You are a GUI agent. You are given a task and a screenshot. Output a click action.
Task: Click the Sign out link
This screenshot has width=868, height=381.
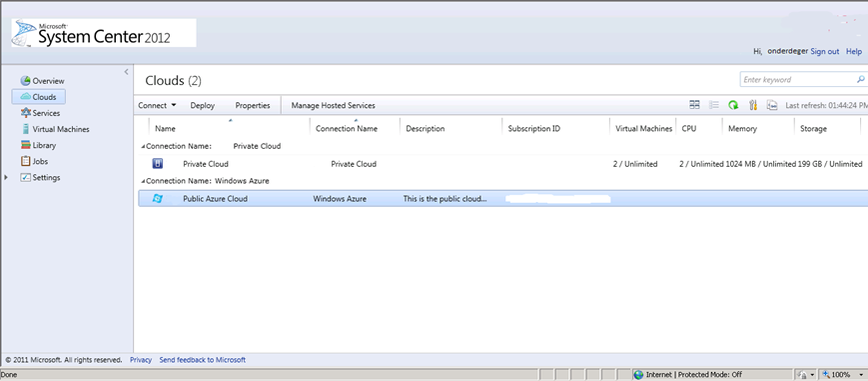[825, 52]
